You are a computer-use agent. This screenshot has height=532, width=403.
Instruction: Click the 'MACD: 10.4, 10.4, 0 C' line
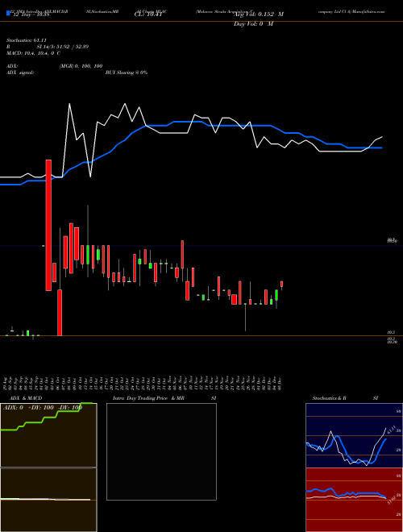pyautogui.click(x=34, y=53)
